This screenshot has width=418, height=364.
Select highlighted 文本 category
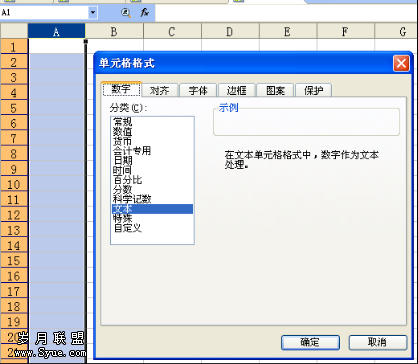[152, 209]
